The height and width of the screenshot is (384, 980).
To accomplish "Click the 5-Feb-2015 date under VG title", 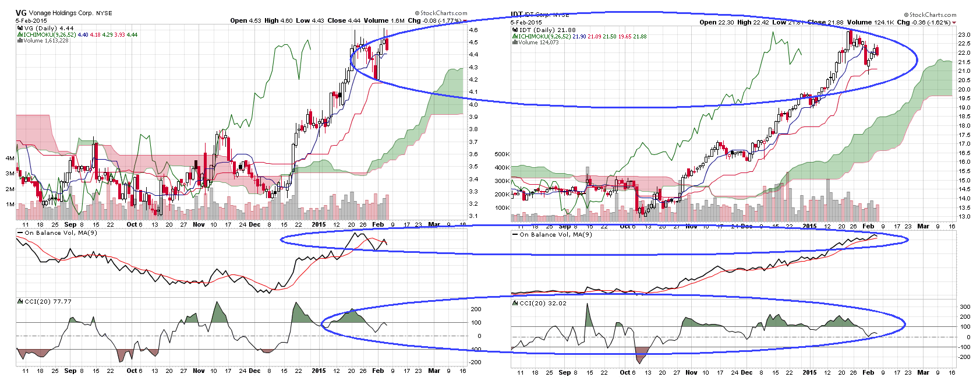I will 31,20.
